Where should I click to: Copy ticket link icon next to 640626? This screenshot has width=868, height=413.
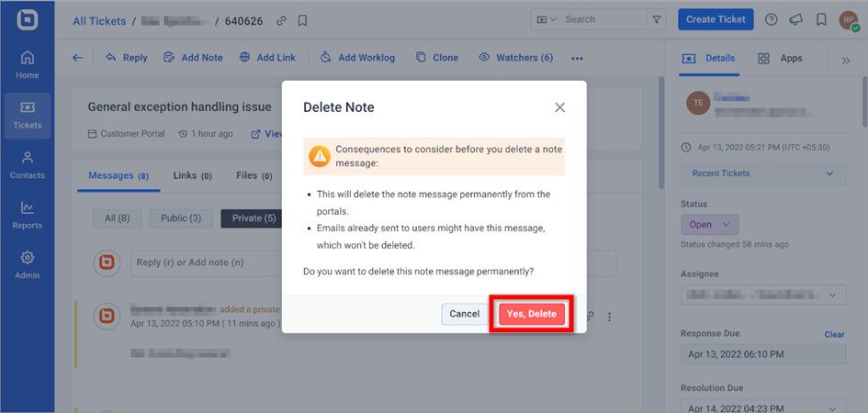pos(282,21)
